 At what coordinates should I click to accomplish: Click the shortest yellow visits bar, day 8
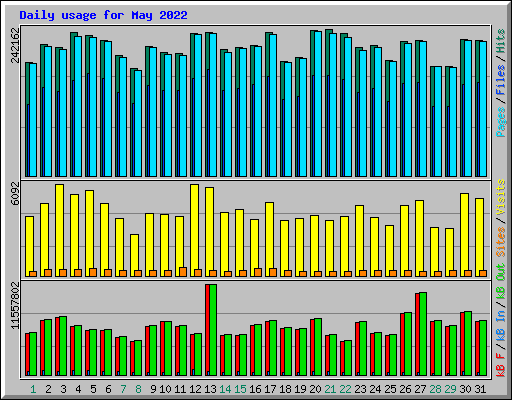(x=134, y=255)
